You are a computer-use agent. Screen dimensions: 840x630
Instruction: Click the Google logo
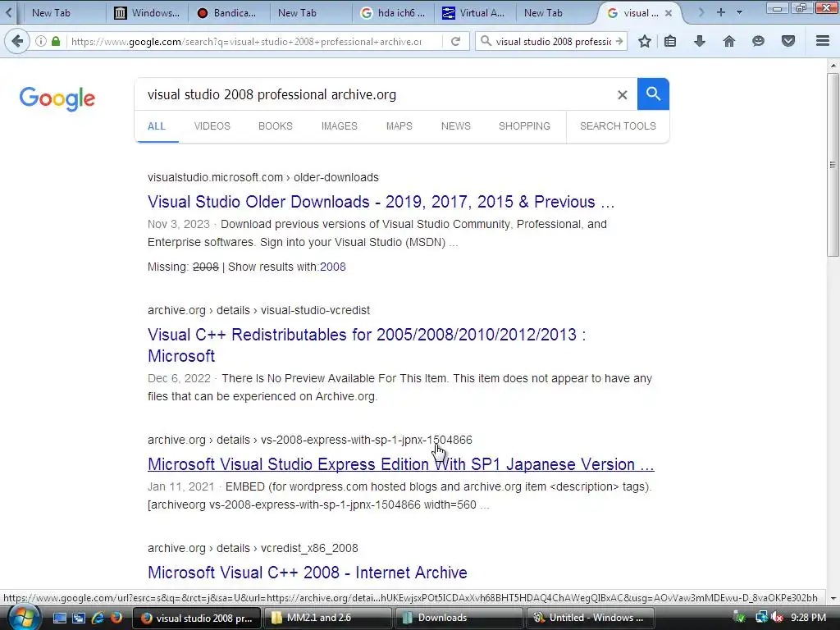[x=57, y=98]
